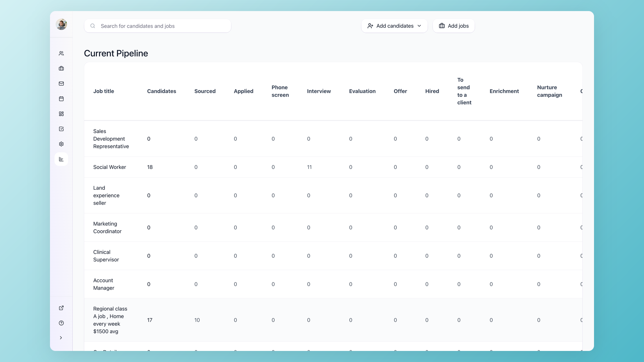Click the Social Worker job title link

point(109,167)
